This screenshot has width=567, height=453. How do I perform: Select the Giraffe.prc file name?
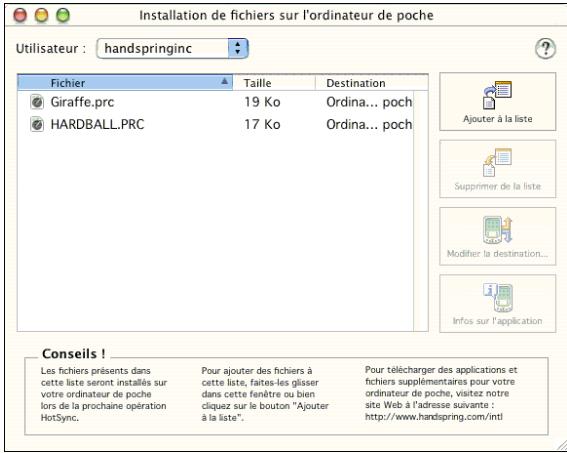(82, 102)
